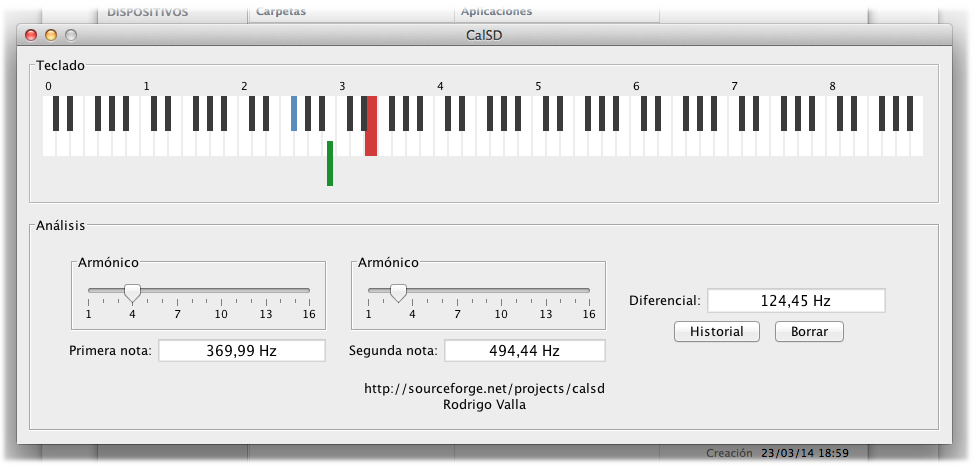Click octave number 1 above the piano keyboard
This screenshot has width=976, height=466.
point(146,86)
